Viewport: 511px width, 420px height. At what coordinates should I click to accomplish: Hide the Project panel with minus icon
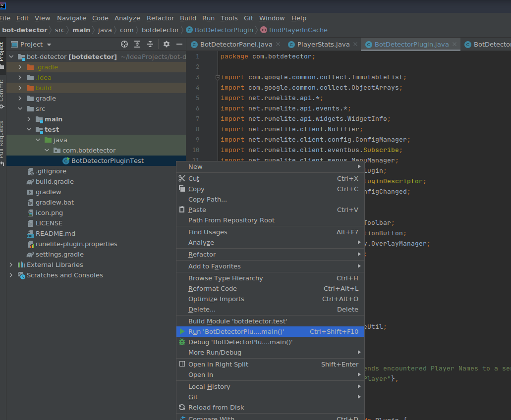click(179, 44)
